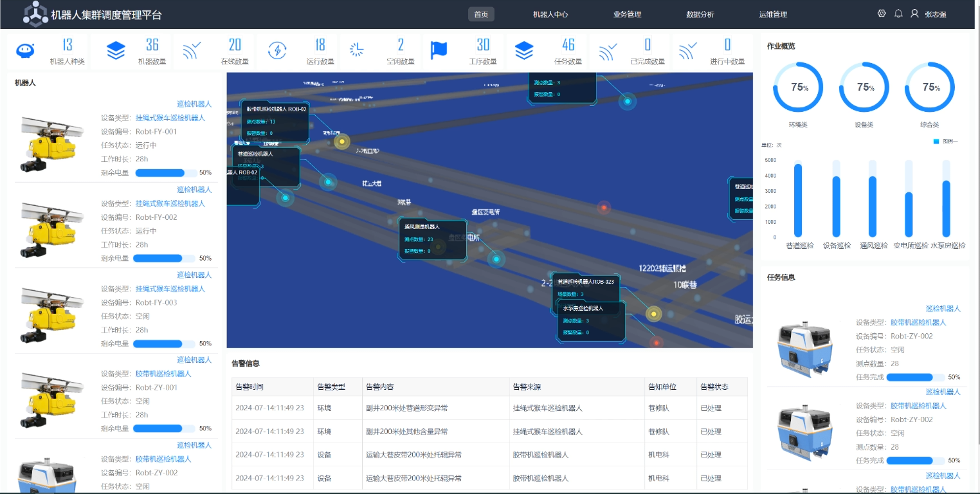Click the 胶带机巡检机器人 ROB-02 popup on the map
The height and width of the screenshot is (494, 980).
276,121
